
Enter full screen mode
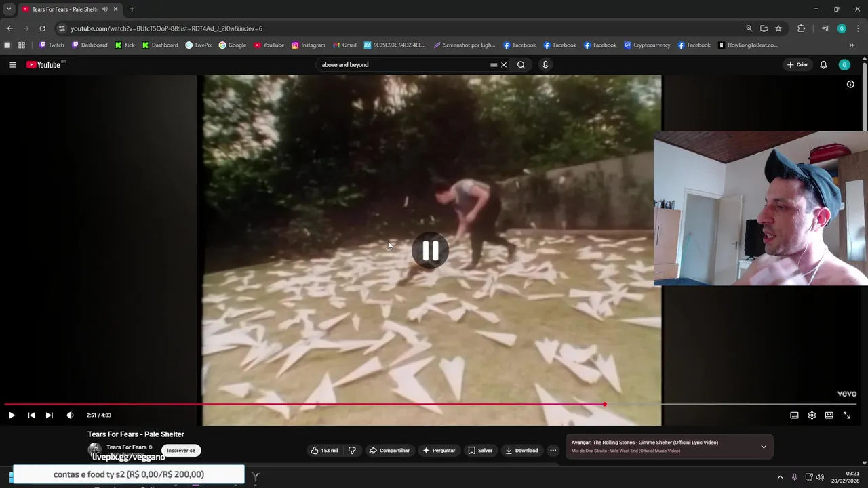point(847,415)
